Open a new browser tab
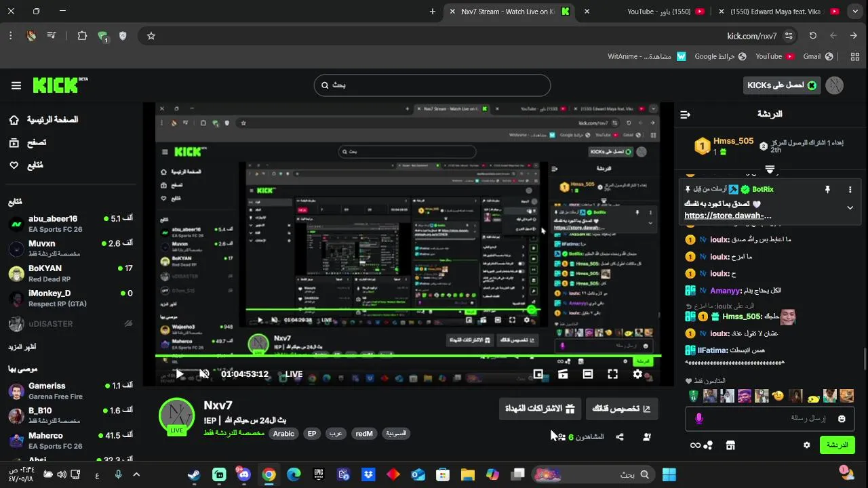This screenshot has width=868, height=488. coord(433,12)
